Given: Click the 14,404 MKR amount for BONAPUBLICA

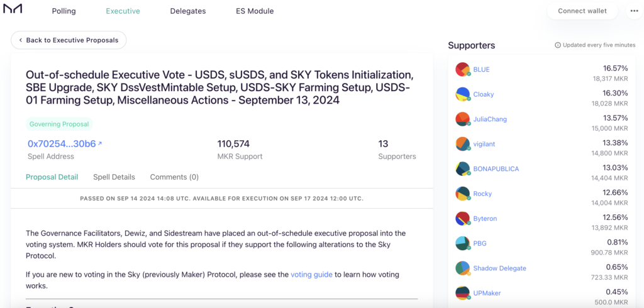Looking at the screenshot, I should pos(609,178).
